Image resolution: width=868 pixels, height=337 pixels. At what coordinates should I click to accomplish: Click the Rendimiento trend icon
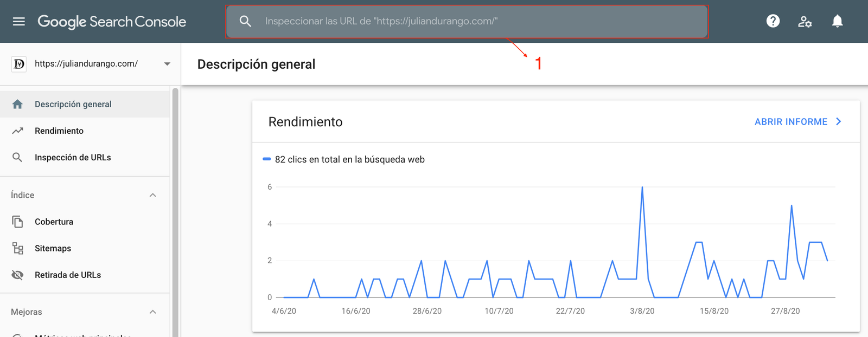(x=18, y=130)
